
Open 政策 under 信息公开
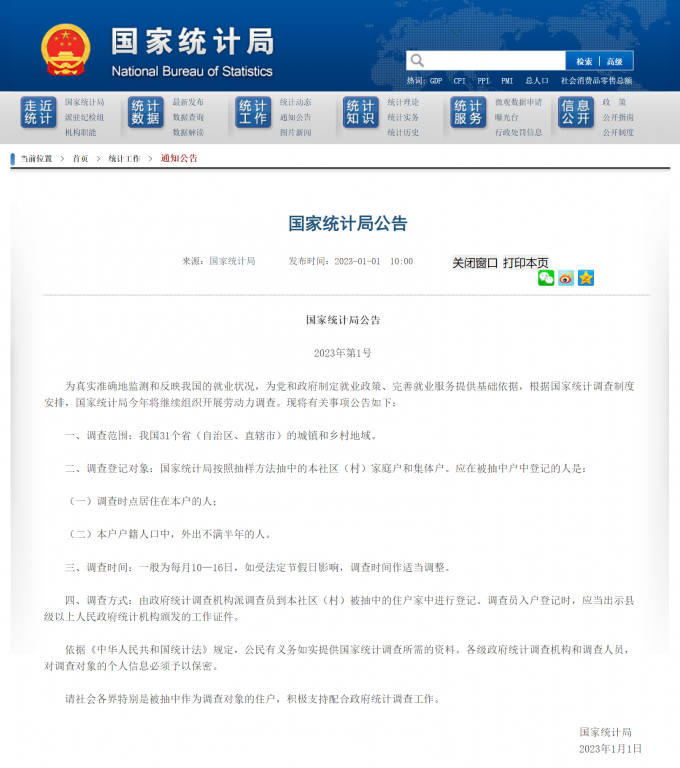coord(614,102)
